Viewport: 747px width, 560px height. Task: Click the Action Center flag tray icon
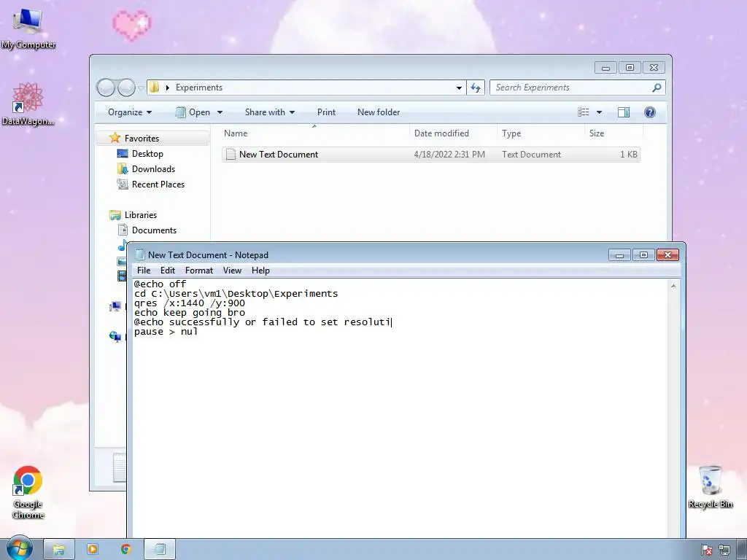pos(707,550)
